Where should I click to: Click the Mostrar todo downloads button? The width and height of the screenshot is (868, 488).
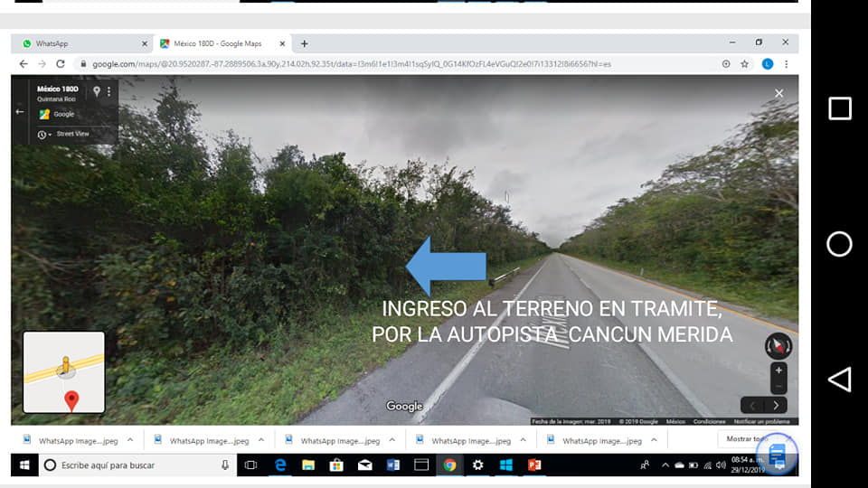tap(745, 439)
